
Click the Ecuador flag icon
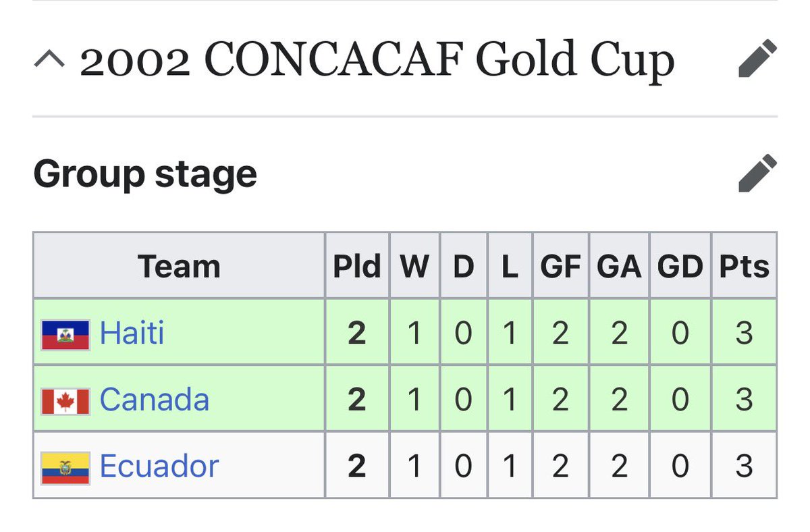65,468
